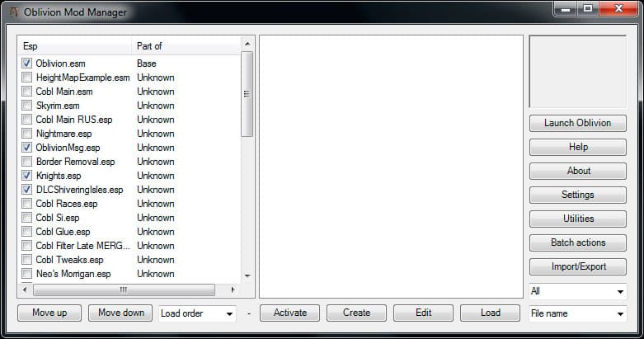Open the Load order sort dropdown
The height and width of the screenshot is (339, 644).
pyautogui.click(x=198, y=313)
